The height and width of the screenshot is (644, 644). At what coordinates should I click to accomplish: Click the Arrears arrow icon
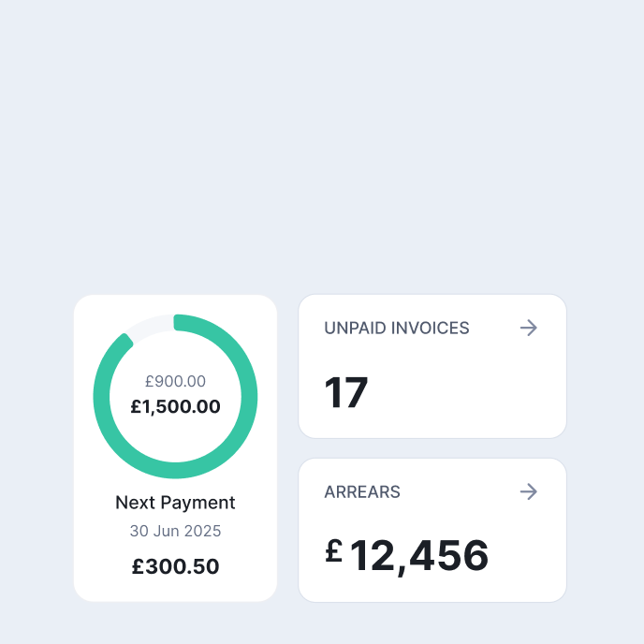coord(529,491)
